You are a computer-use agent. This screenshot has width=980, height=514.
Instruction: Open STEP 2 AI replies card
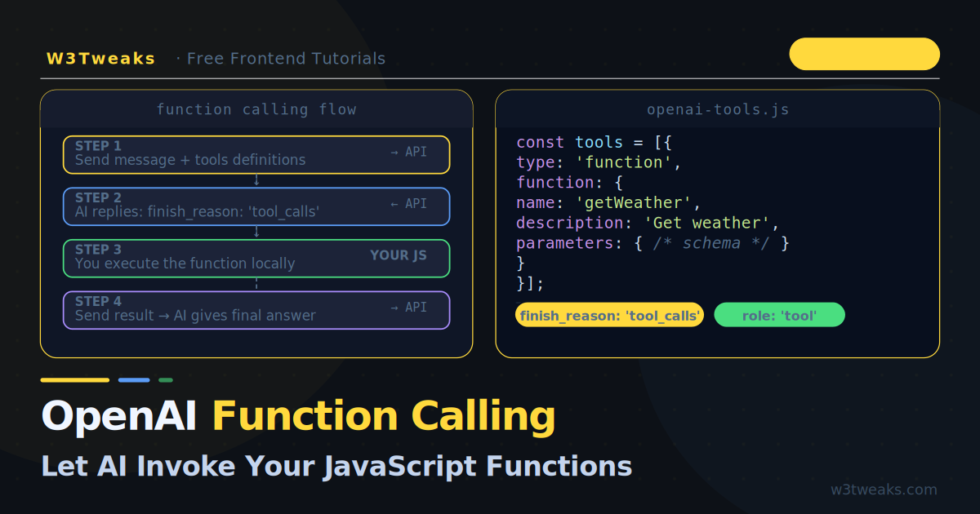(x=256, y=206)
